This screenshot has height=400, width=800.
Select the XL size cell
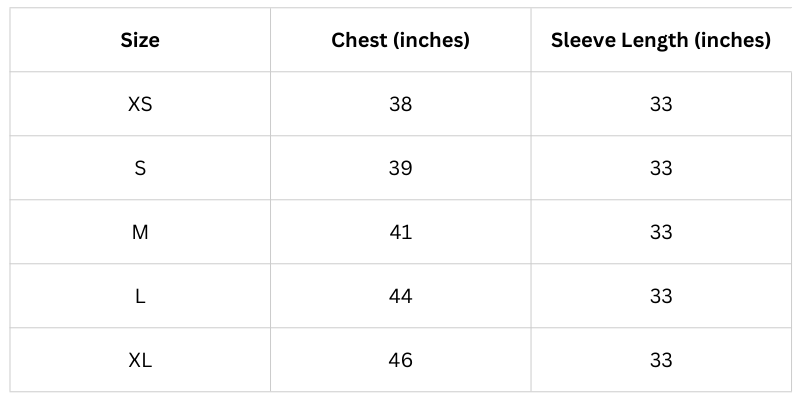(x=140, y=360)
